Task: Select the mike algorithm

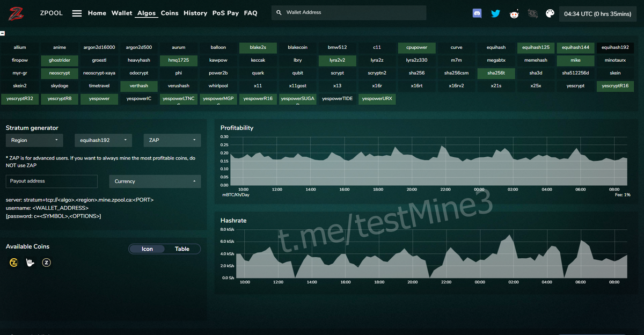Action: (576, 61)
